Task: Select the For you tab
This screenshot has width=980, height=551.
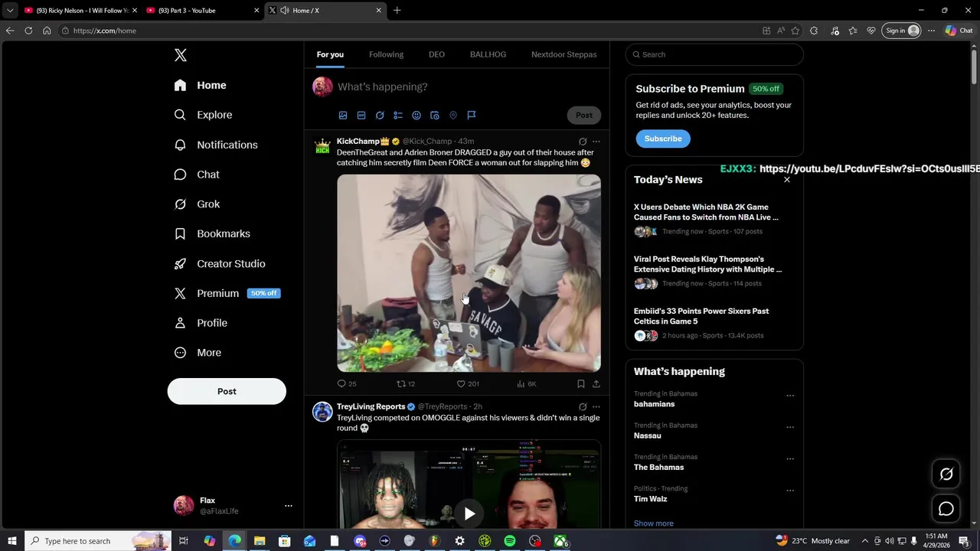Action: tap(330, 54)
